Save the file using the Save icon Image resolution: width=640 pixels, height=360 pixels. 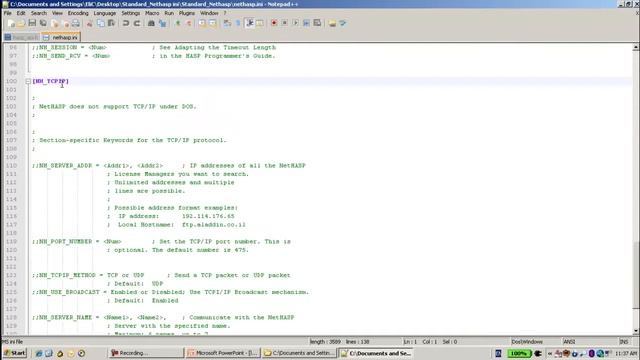[x=32, y=23]
